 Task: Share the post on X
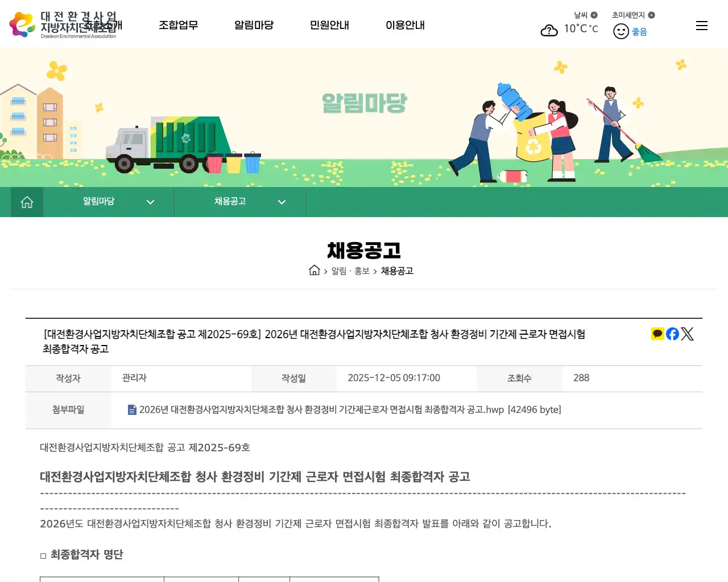(x=687, y=334)
